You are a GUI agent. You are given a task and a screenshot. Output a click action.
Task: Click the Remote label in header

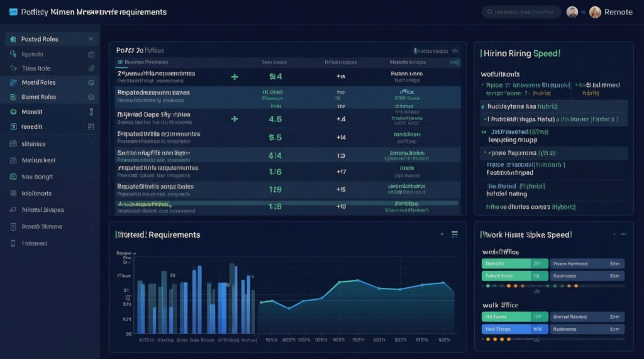(618, 12)
